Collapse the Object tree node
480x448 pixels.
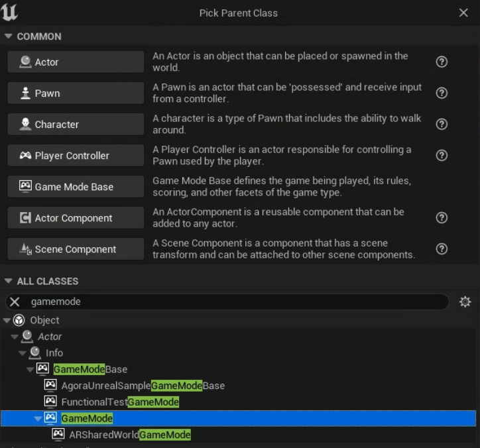[7, 320]
